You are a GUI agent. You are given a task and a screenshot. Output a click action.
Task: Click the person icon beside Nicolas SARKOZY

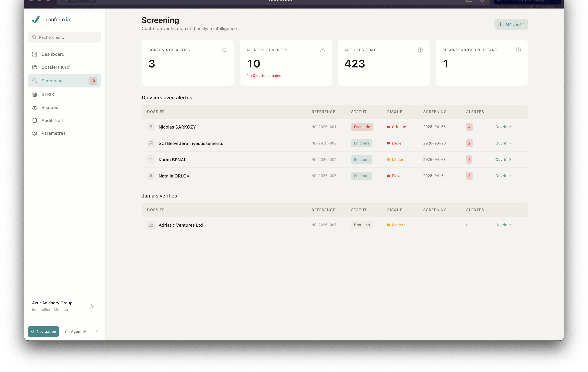pos(151,127)
